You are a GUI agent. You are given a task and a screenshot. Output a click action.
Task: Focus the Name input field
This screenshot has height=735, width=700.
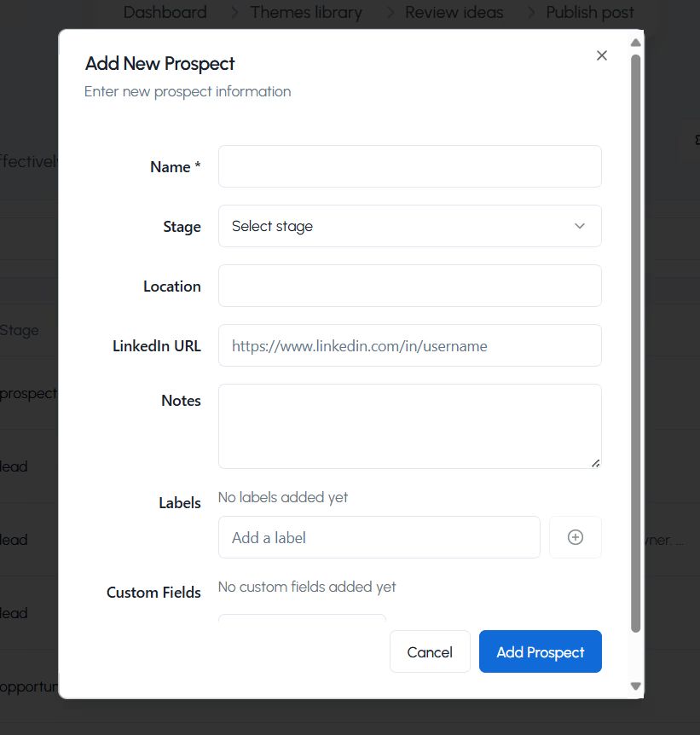(x=409, y=166)
